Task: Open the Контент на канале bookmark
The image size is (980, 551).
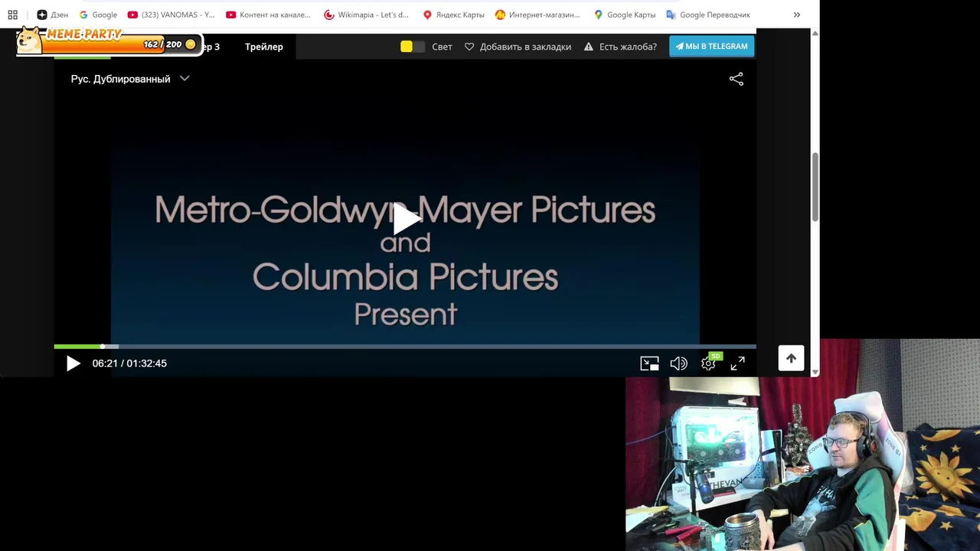Action: [x=269, y=15]
